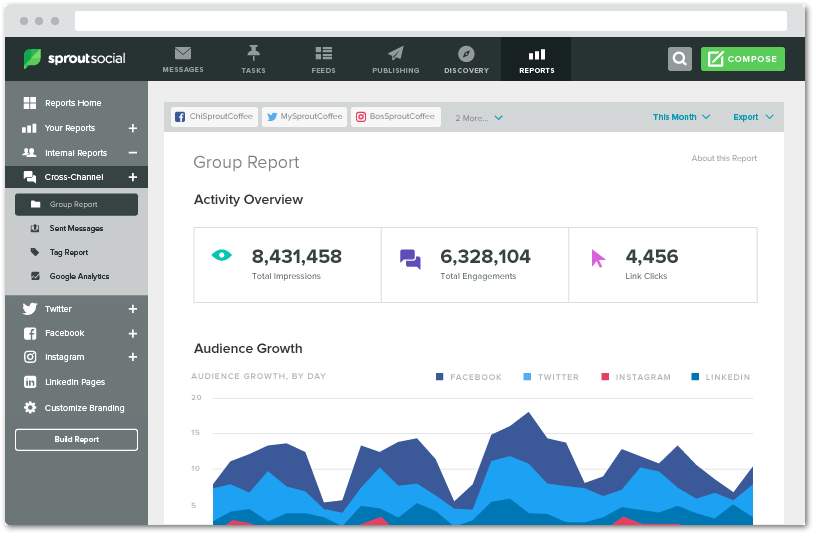Toggle MySproutCoffee Twitter profile chip
This screenshot has height=534, width=814.
[x=305, y=117]
